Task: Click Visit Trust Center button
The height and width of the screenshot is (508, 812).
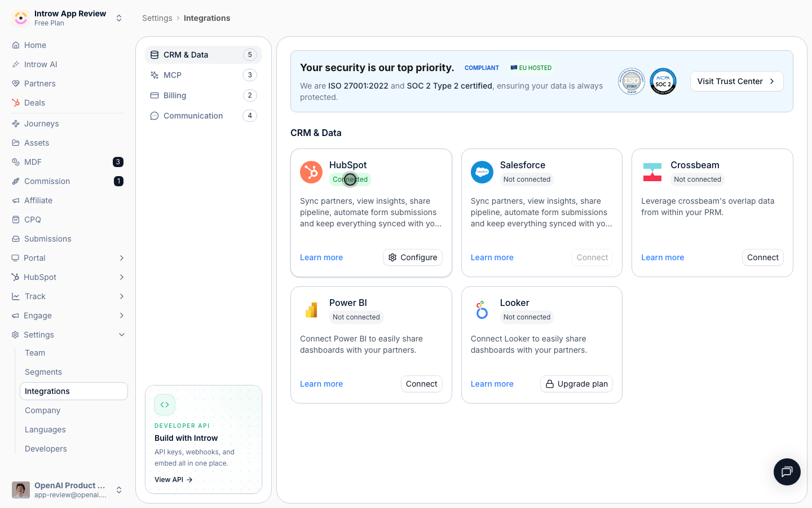Action: (x=736, y=81)
